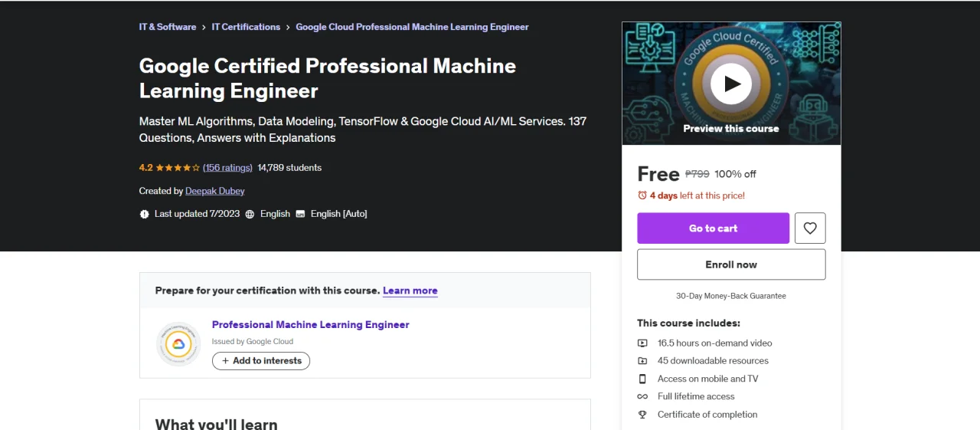
Task: Click the mobile device access icon
Action: click(642, 379)
